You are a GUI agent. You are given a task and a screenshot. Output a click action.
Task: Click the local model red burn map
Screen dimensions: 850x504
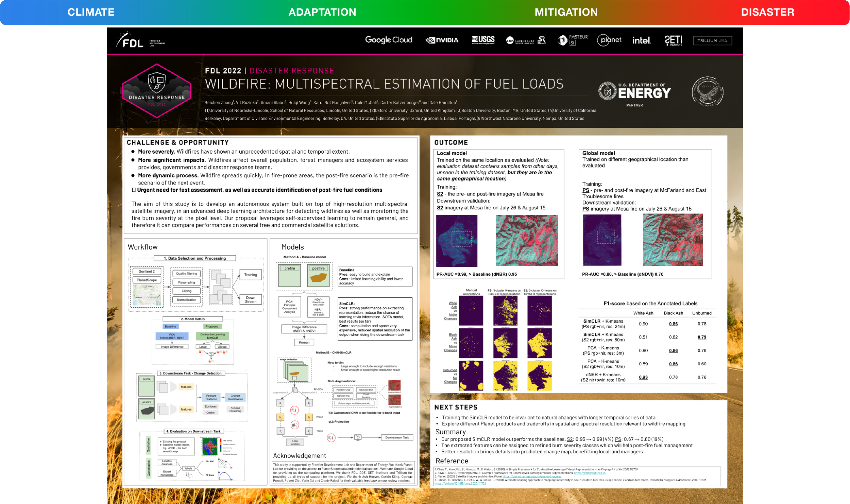point(527,240)
